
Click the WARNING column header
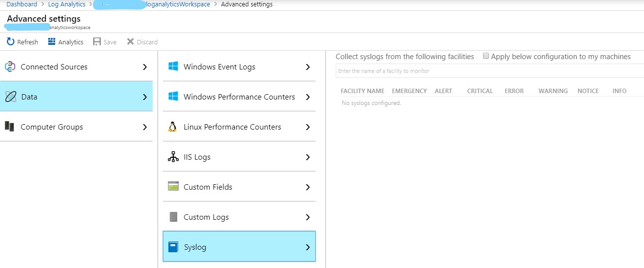point(553,91)
